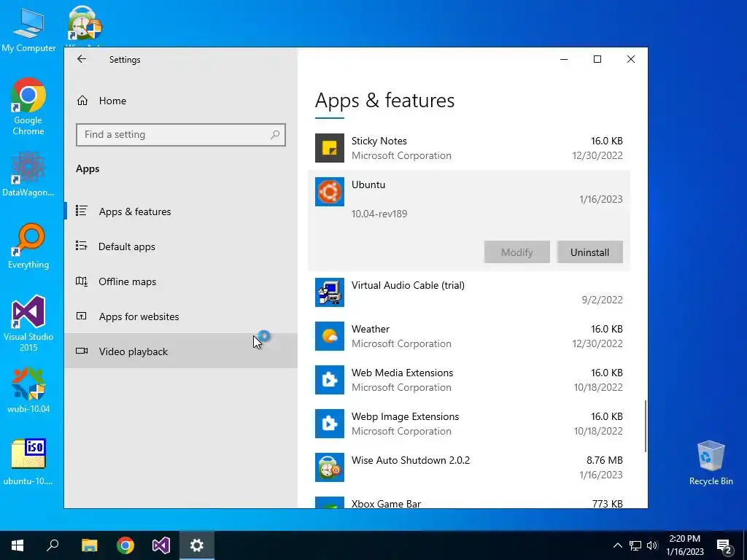
Task: Select Xbox Game Bar entry
Action: click(x=469, y=502)
